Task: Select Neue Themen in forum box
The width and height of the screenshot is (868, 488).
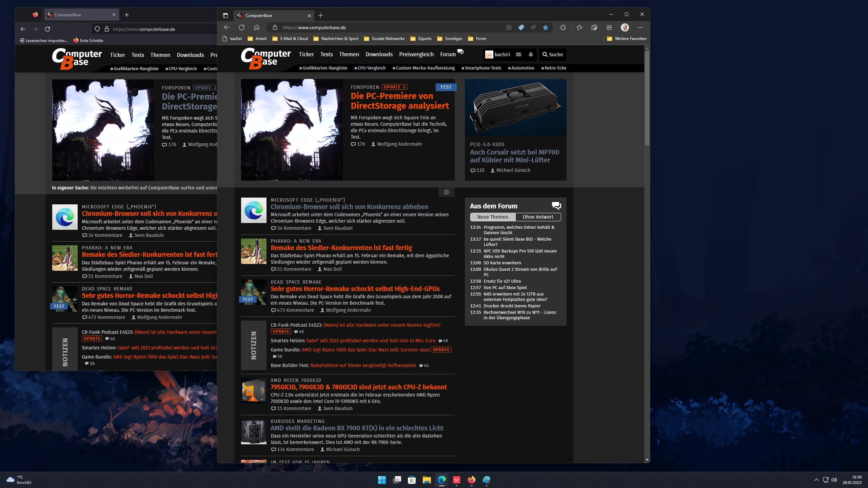Action: [493, 217]
